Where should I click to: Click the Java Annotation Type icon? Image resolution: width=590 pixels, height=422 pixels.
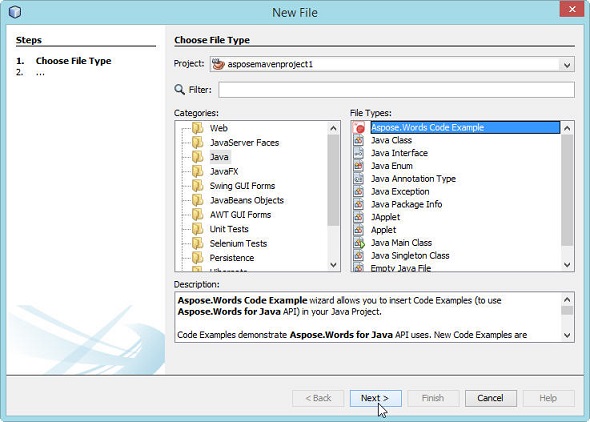point(359,179)
